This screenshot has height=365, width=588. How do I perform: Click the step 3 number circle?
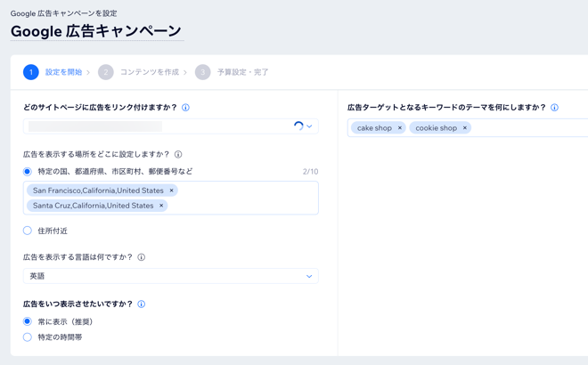coord(203,72)
